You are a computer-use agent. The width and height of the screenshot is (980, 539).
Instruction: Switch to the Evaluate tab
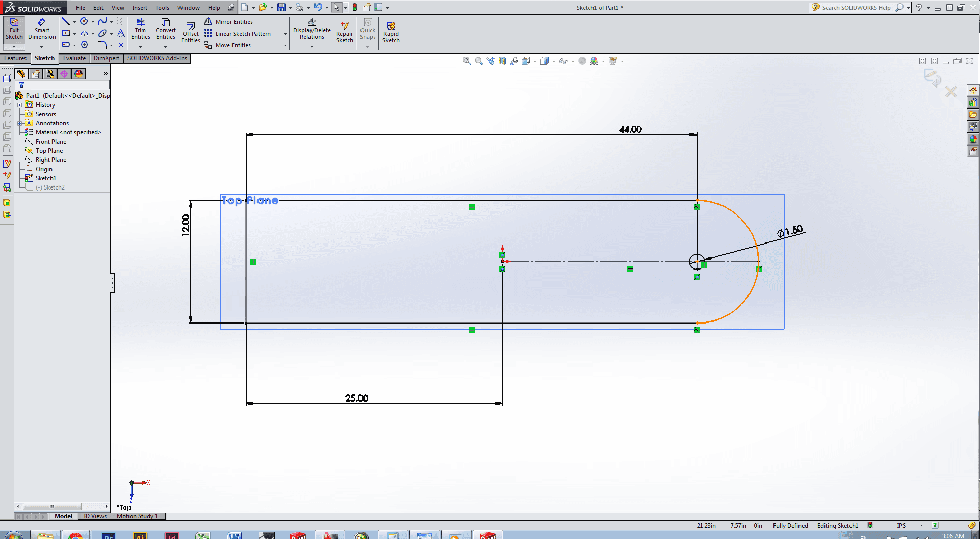[74, 58]
